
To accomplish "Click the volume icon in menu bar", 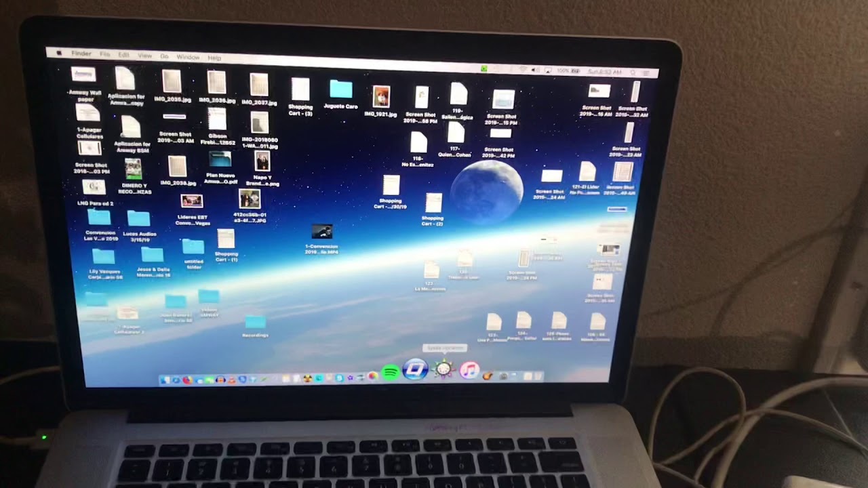I will [x=534, y=70].
